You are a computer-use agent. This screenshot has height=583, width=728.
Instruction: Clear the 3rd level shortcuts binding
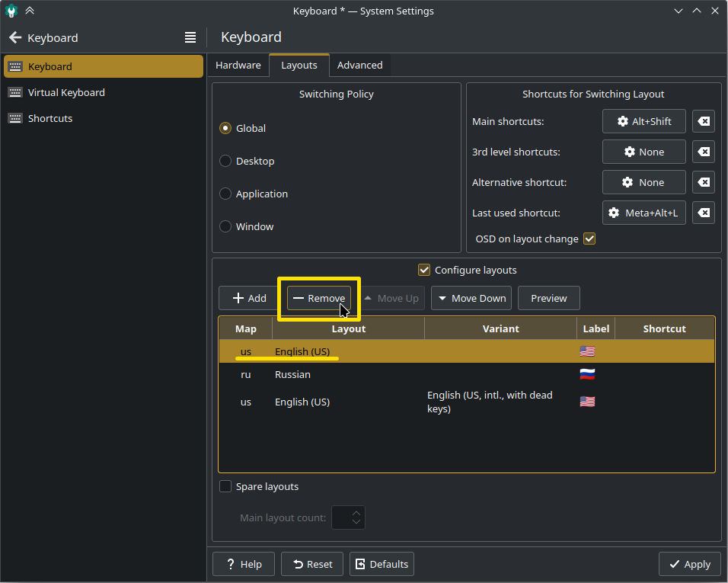(704, 152)
